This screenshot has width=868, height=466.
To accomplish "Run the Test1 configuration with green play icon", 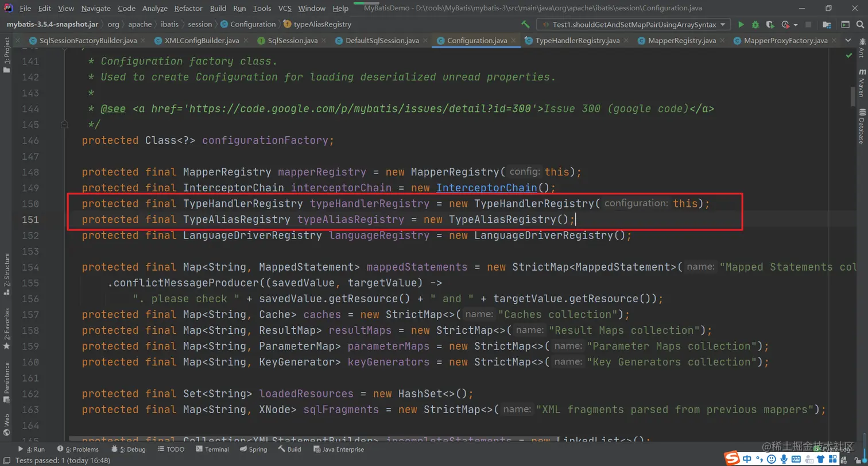I will pyautogui.click(x=741, y=25).
